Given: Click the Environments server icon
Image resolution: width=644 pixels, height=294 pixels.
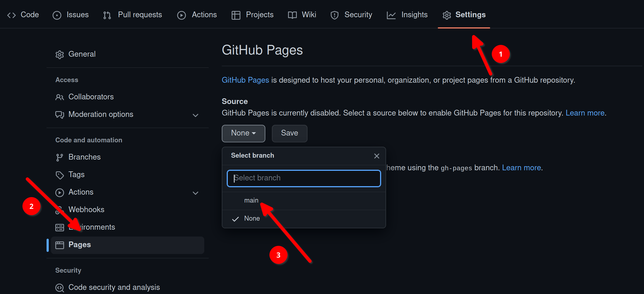Looking at the screenshot, I should click(x=60, y=228).
